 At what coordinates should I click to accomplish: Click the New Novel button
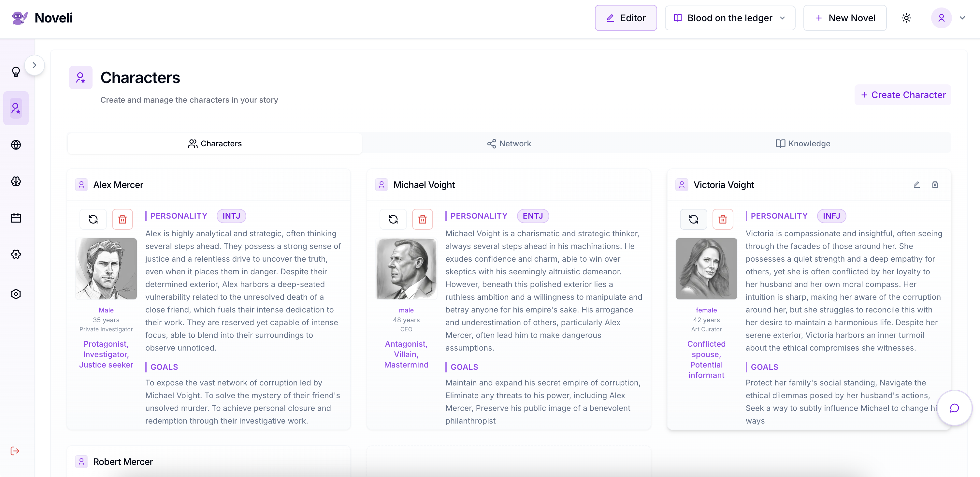point(845,18)
